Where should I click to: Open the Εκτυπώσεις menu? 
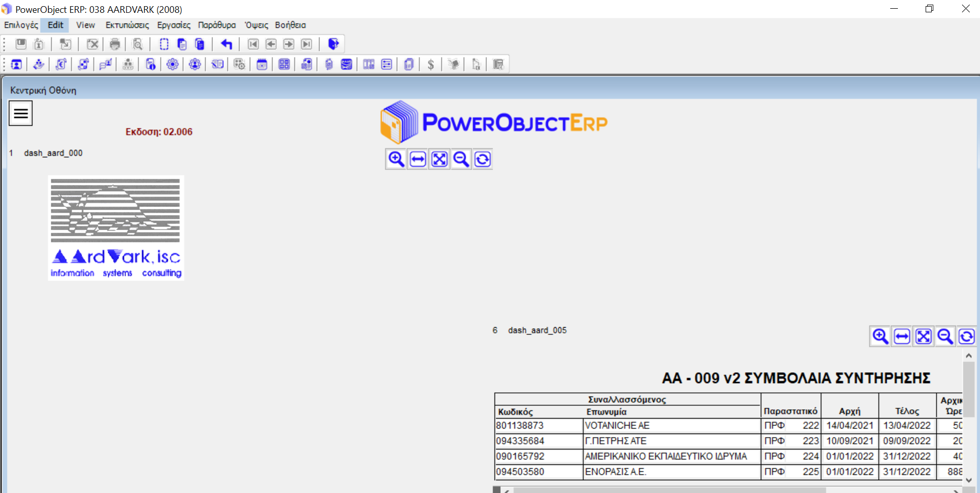pyautogui.click(x=127, y=25)
